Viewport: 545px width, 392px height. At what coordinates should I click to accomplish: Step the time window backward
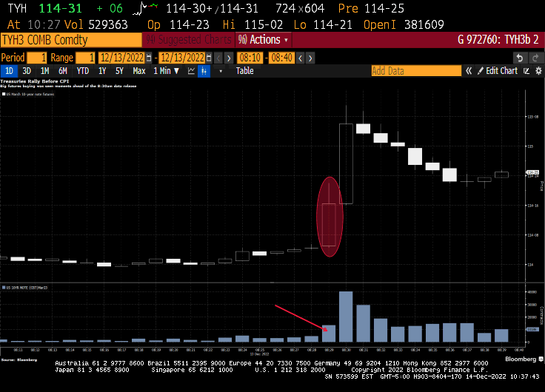click(x=301, y=58)
